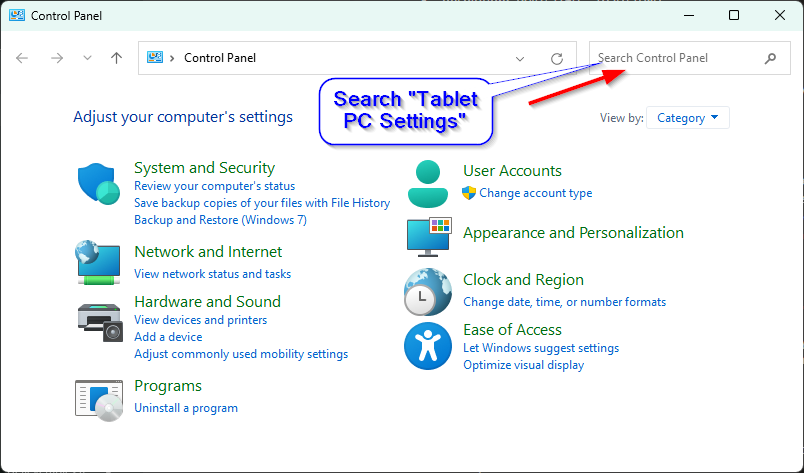Go back using the left arrow
The height and width of the screenshot is (473, 804).
pos(22,58)
